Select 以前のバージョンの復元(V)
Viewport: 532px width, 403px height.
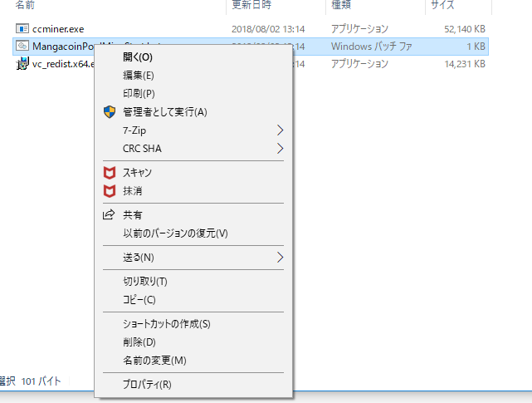[x=175, y=233]
